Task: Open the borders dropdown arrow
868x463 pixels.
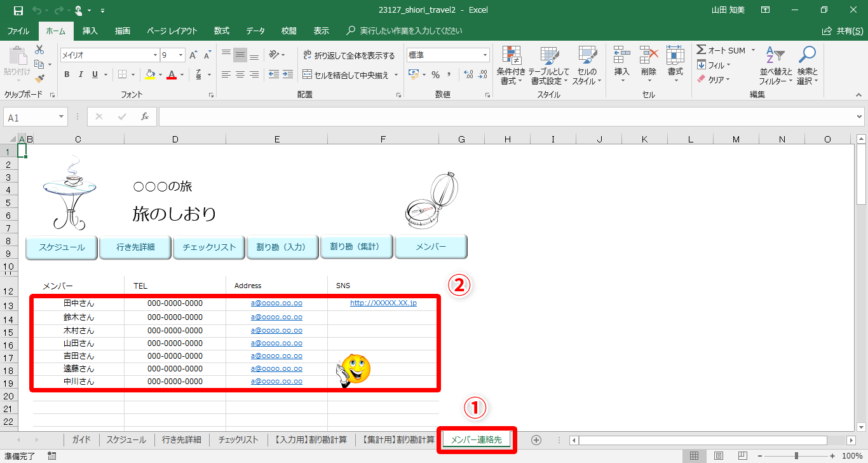Action: click(x=132, y=74)
